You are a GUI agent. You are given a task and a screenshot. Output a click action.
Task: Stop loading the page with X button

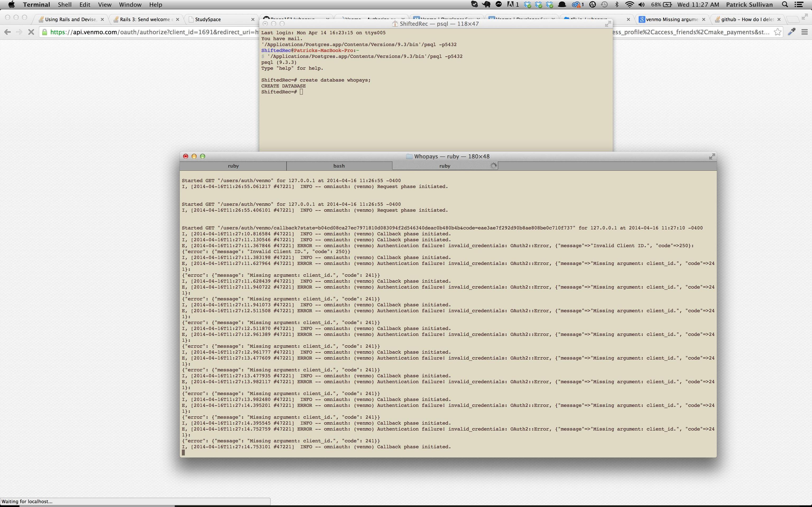click(31, 32)
